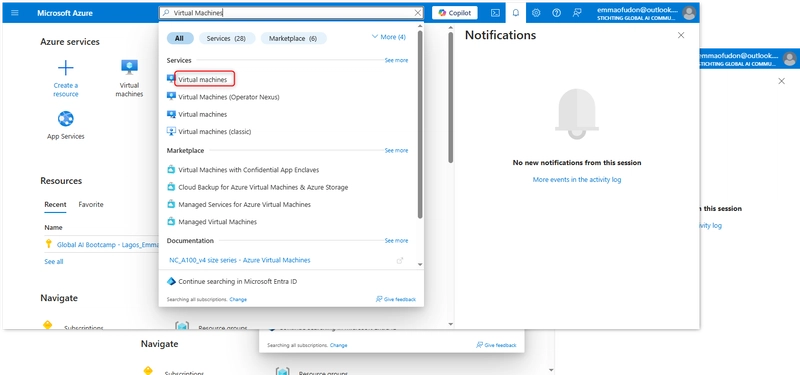The height and width of the screenshot is (375, 800).
Task: Click the Virtual machines (classic) icon
Action: coord(171,131)
